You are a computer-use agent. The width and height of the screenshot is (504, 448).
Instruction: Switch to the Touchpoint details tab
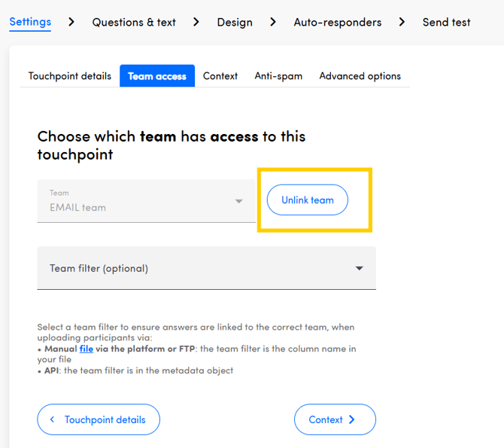point(70,76)
